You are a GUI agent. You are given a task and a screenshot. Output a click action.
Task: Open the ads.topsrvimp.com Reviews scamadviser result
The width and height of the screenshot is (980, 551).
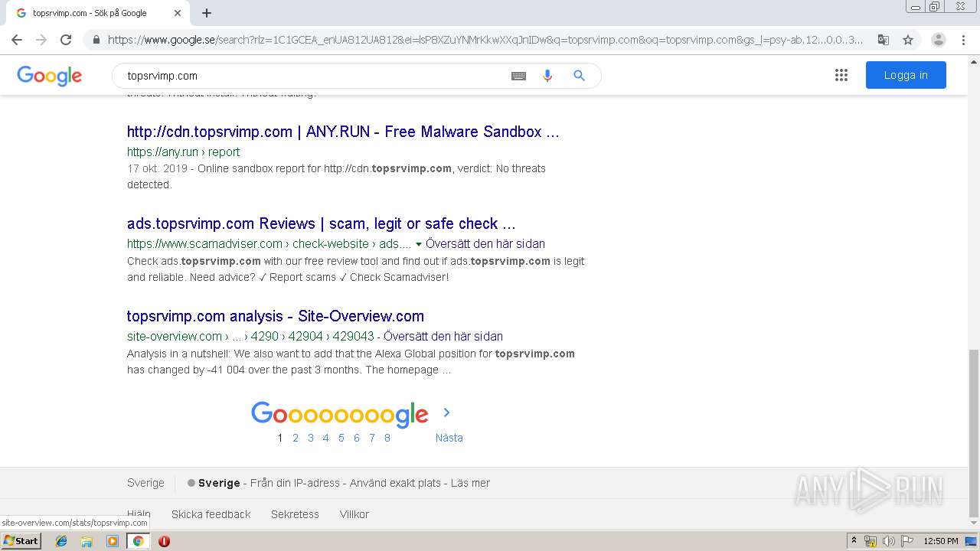coord(322,223)
